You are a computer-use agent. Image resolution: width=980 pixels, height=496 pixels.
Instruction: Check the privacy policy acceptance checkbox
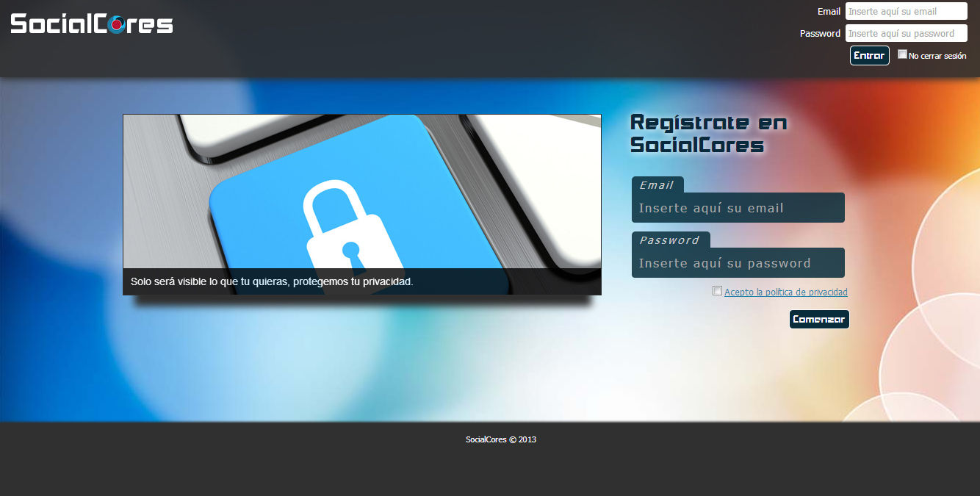[x=718, y=291]
